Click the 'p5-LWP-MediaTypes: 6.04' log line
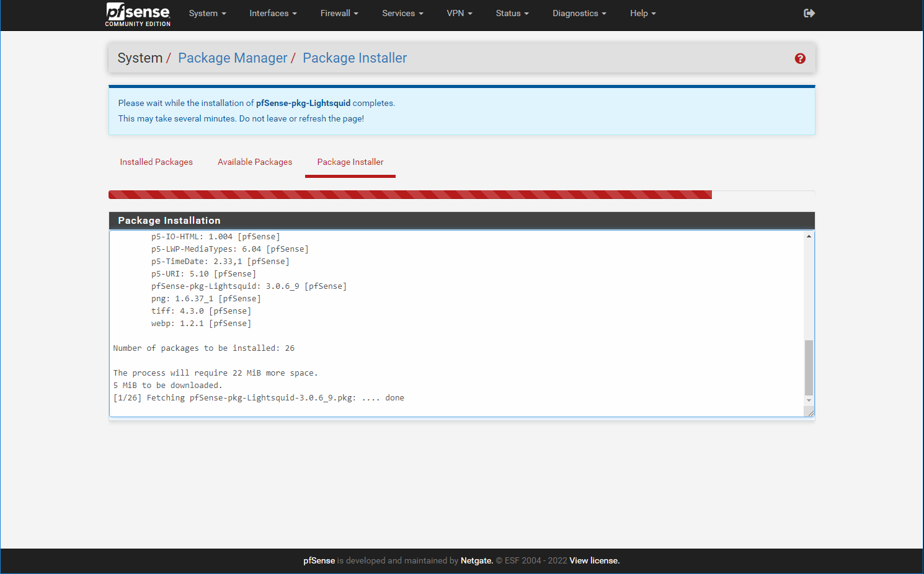The image size is (924, 574). (x=229, y=249)
